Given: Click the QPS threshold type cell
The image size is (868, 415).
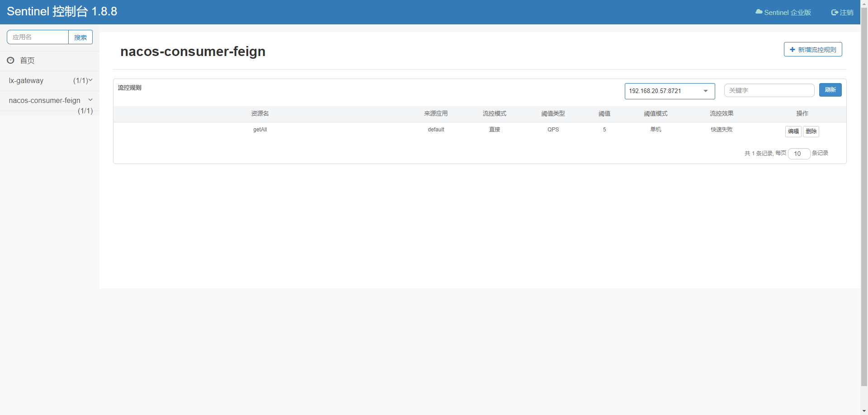Looking at the screenshot, I should click(x=553, y=130).
